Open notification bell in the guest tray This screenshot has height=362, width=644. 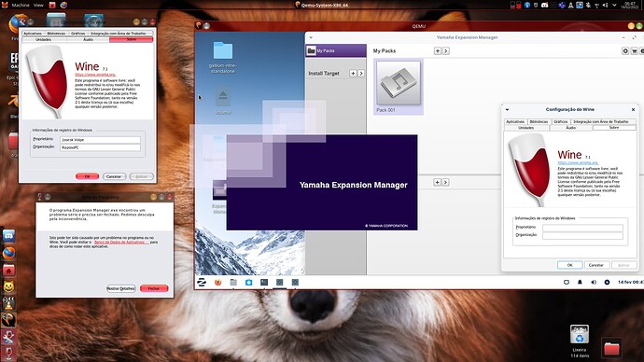pyautogui.click(x=580, y=283)
